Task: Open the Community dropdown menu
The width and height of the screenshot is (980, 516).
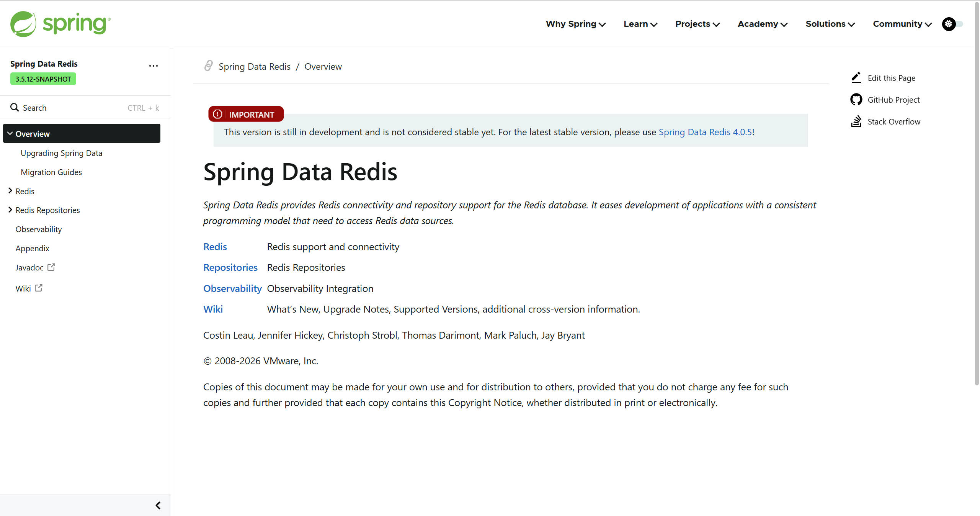Action: [x=902, y=24]
